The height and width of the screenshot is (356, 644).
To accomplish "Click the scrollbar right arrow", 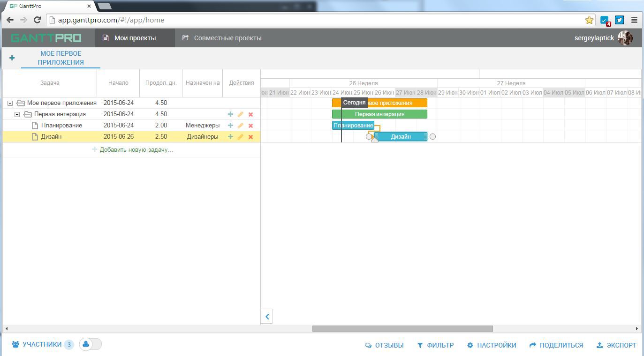I will (637, 329).
